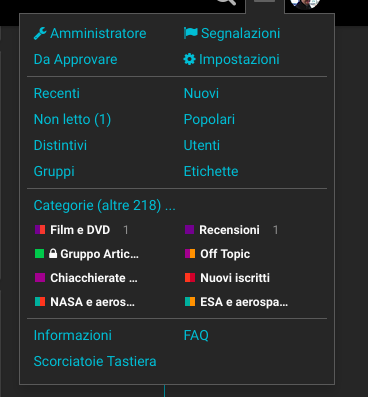Image resolution: width=368 pixels, height=397 pixels.
Task: Click the lock icon on Gruppo Artic...
Action: [x=53, y=254]
